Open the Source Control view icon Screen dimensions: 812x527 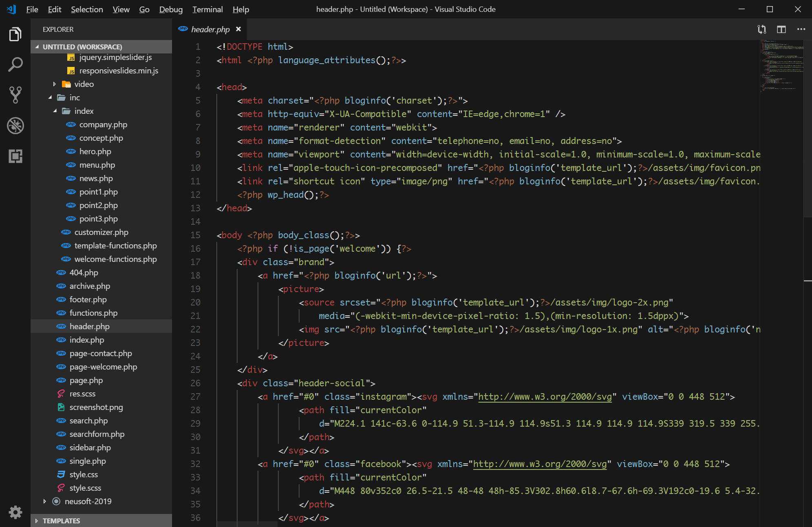pyautogui.click(x=15, y=95)
